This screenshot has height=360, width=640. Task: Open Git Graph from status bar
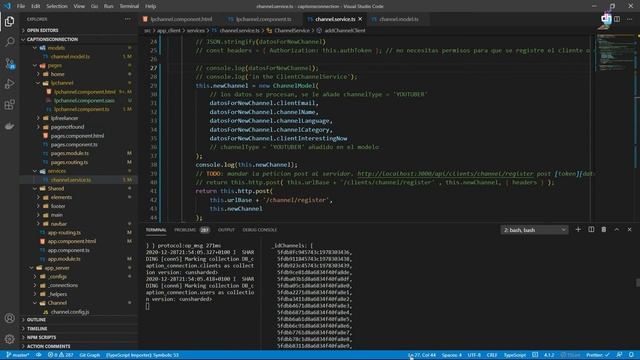pos(89,355)
